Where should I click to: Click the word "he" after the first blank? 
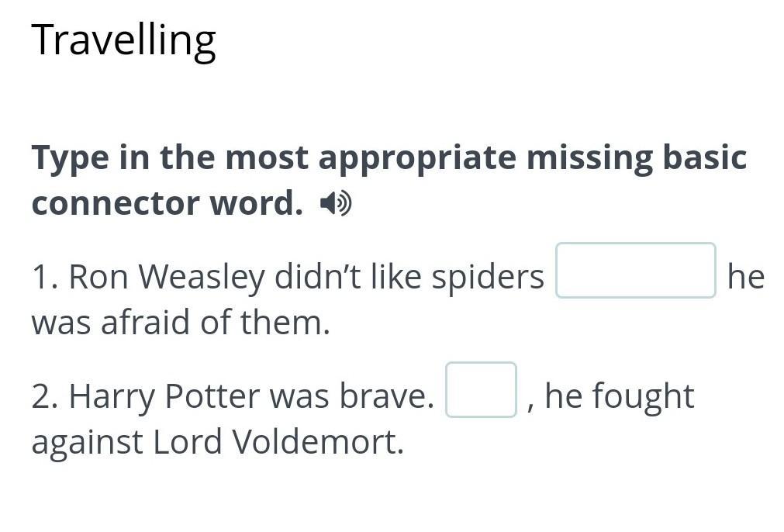[745, 277]
